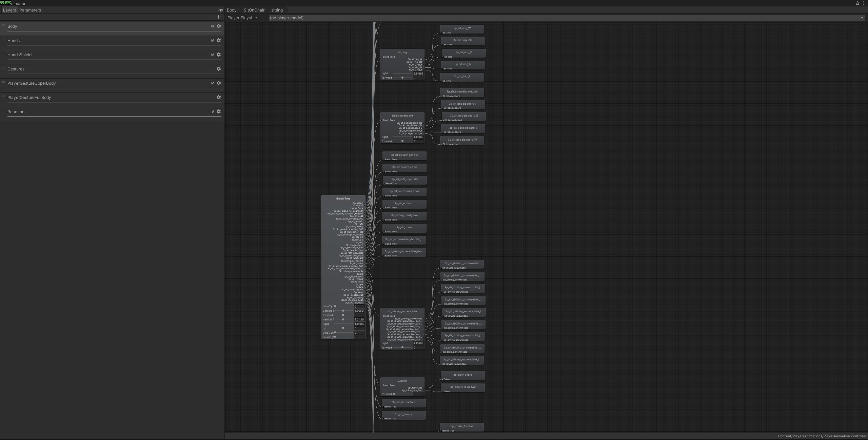Switch to the Layers tab
Viewport: 868px width, 440px height.
pyautogui.click(x=9, y=10)
